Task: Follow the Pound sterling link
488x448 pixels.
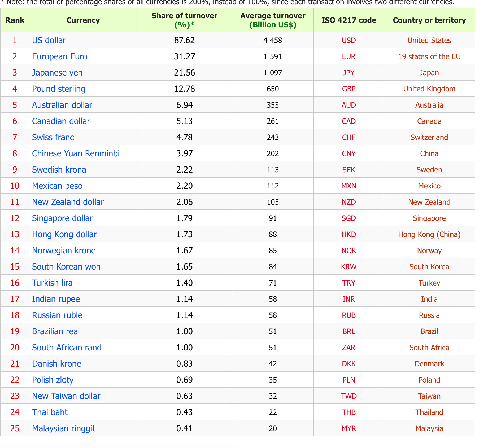Action: 58,89
